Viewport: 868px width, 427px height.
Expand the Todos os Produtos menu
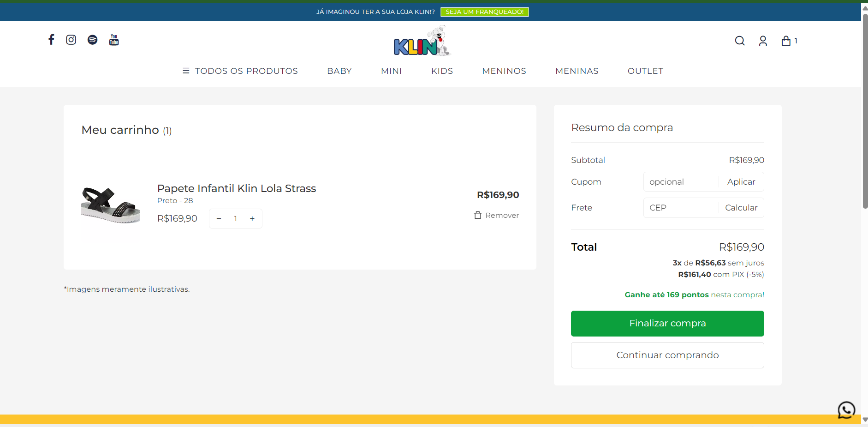(x=240, y=71)
